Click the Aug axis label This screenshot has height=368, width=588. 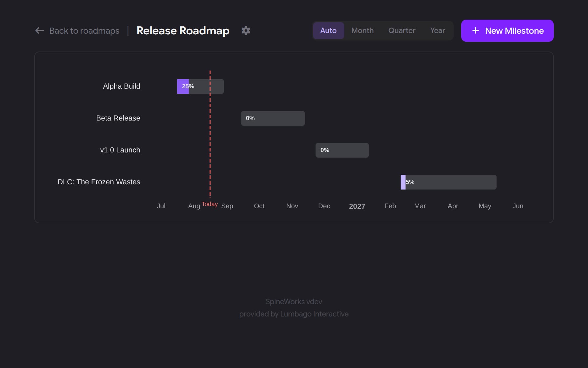[x=194, y=206]
